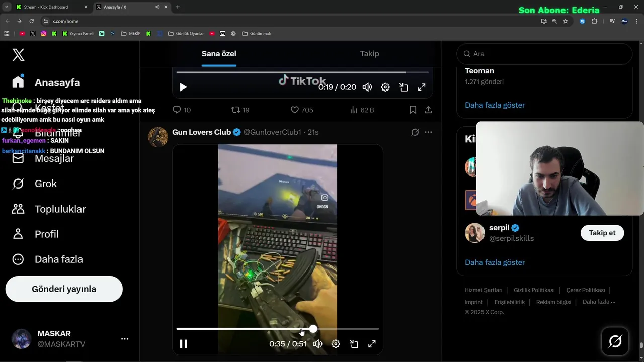This screenshot has height=362, width=644.
Task: Make the TikTok video fullscreen
Action: (422, 87)
